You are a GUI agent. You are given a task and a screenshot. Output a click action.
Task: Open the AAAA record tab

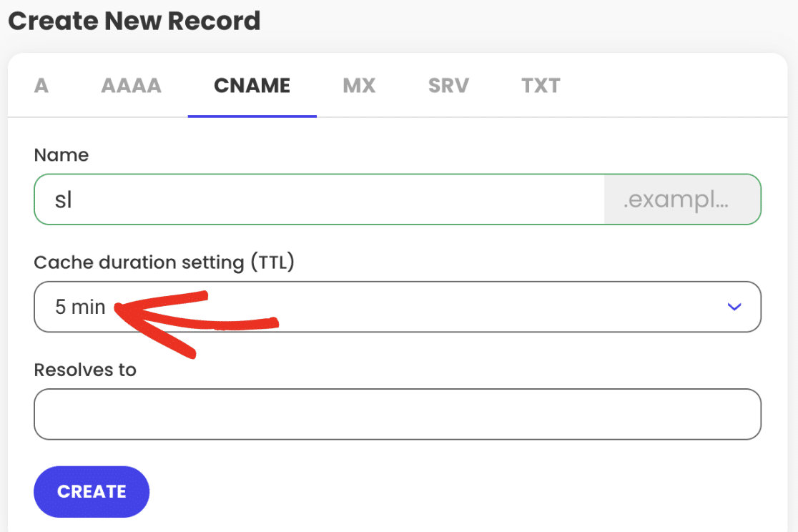point(132,86)
